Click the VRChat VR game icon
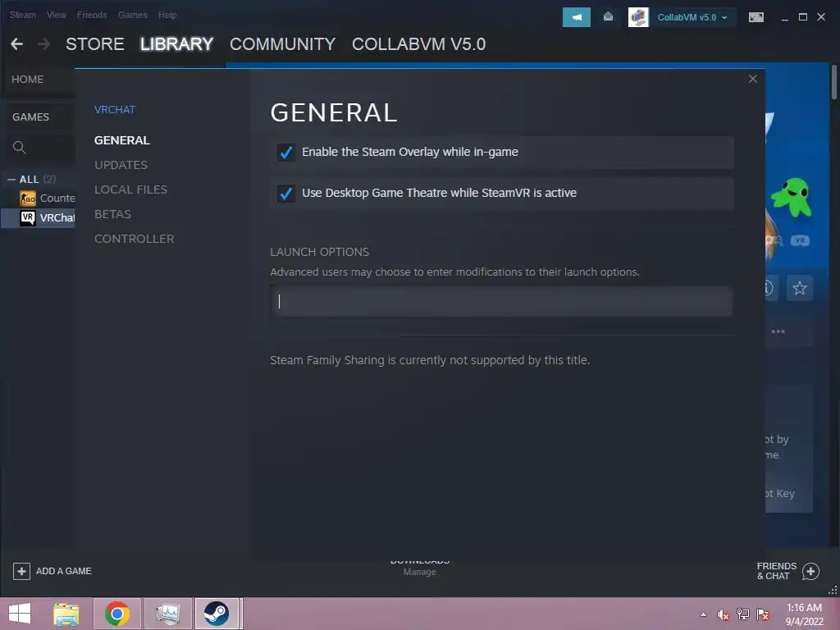840x630 pixels. (x=27, y=217)
